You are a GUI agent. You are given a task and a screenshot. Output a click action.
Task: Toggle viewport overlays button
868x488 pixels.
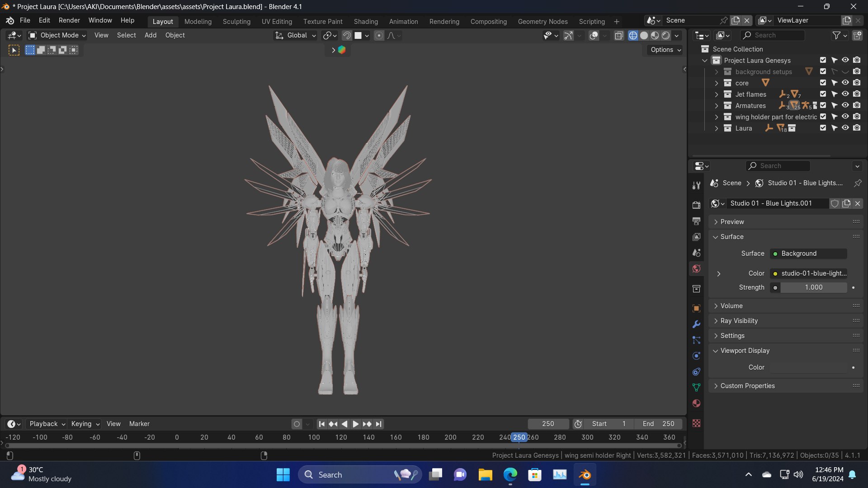tap(594, 35)
